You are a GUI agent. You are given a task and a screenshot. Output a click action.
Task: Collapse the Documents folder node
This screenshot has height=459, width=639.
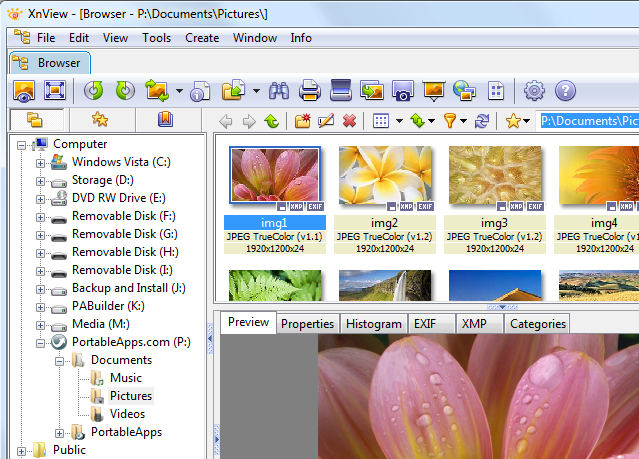(x=59, y=361)
